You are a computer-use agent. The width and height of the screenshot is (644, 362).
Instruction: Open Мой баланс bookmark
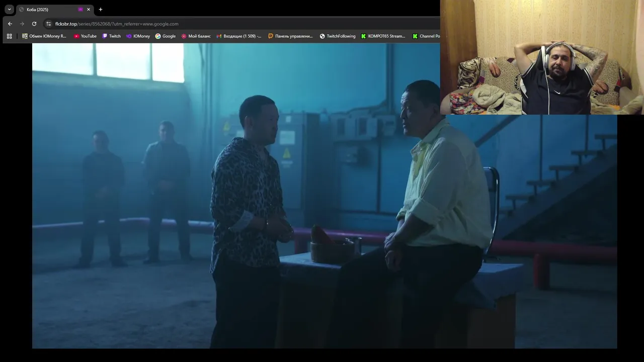click(196, 36)
